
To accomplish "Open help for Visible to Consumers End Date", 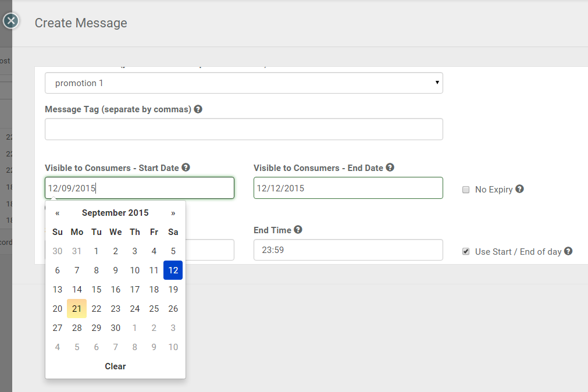I will [390, 167].
